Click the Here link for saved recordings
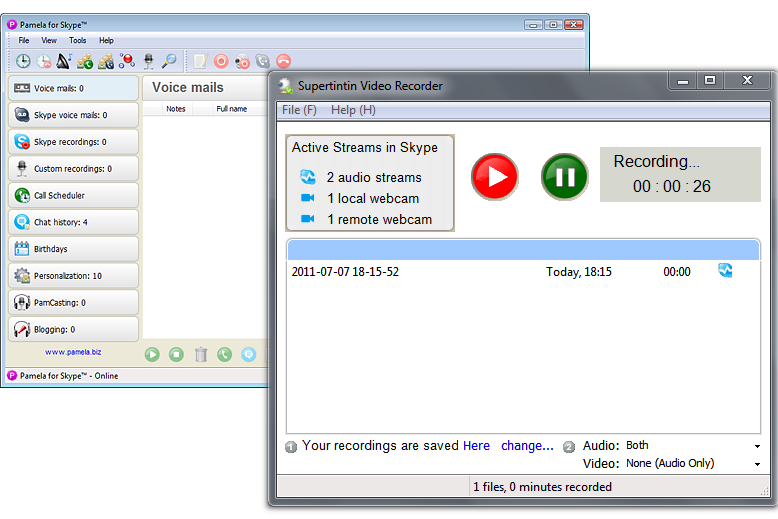Screen dimensions: 778x519 [x=476, y=446]
